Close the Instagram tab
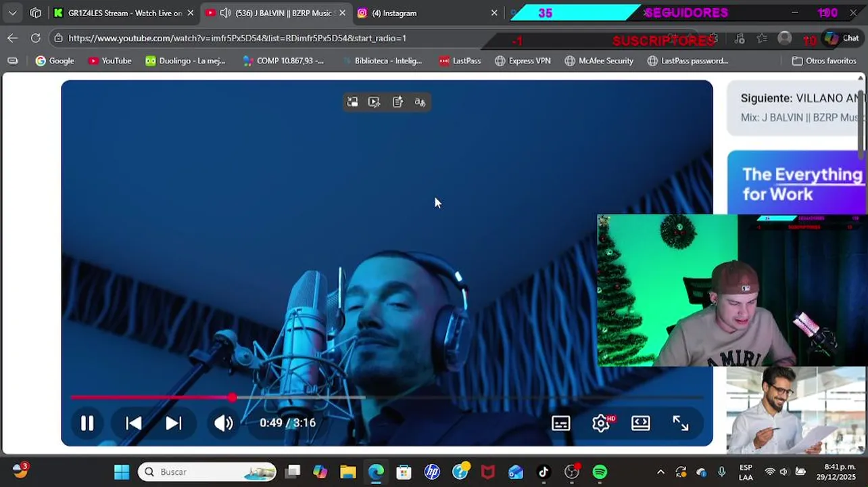Viewport: 868px width, 487px height. [x=494, y=13]
